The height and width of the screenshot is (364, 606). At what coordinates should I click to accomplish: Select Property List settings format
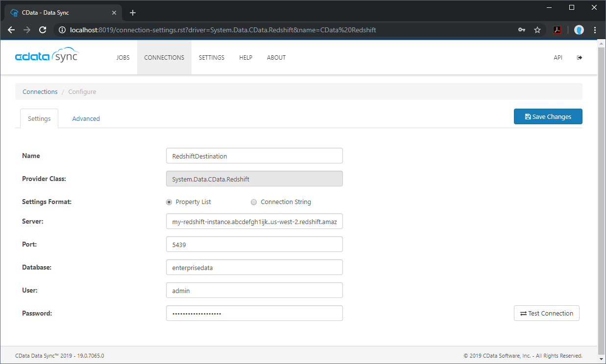click(169, 202)
